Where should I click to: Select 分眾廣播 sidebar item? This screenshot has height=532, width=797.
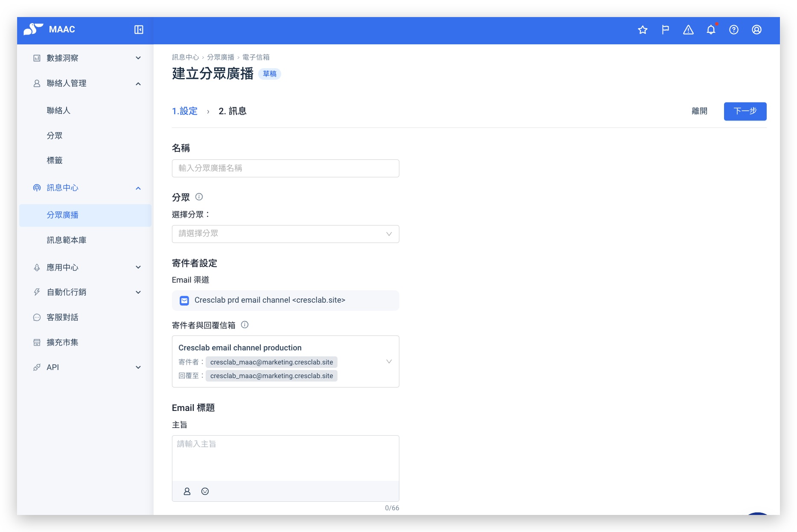click(85, 215)
